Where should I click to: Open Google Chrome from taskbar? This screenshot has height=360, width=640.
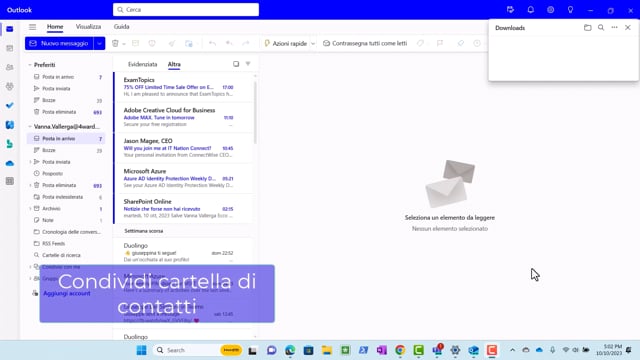[400, 350]
